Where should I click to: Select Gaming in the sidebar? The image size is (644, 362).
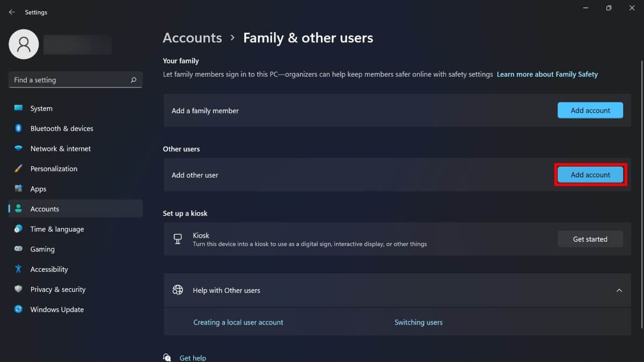42,249
